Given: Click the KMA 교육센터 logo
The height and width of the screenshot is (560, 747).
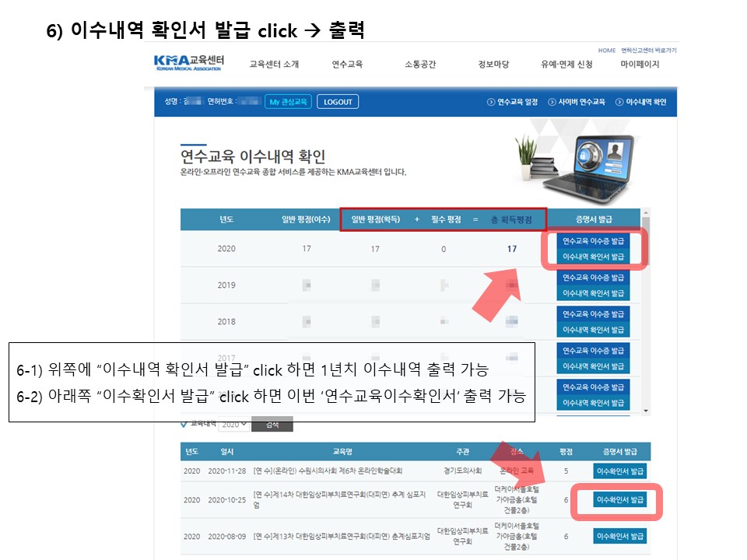Looking at the screenshot, I should pos(188,63).
